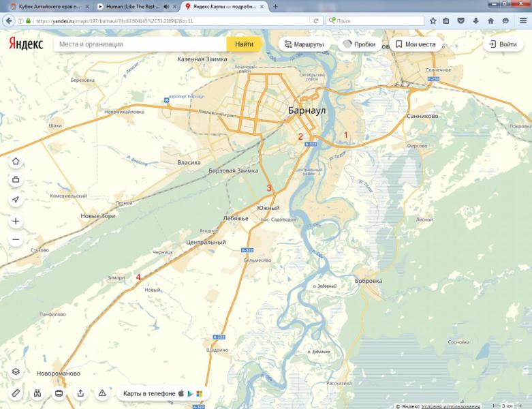The width and height of the screenshot is (532, 409).
Task: Focus the Места и организации search field
Action: point(140,44)
